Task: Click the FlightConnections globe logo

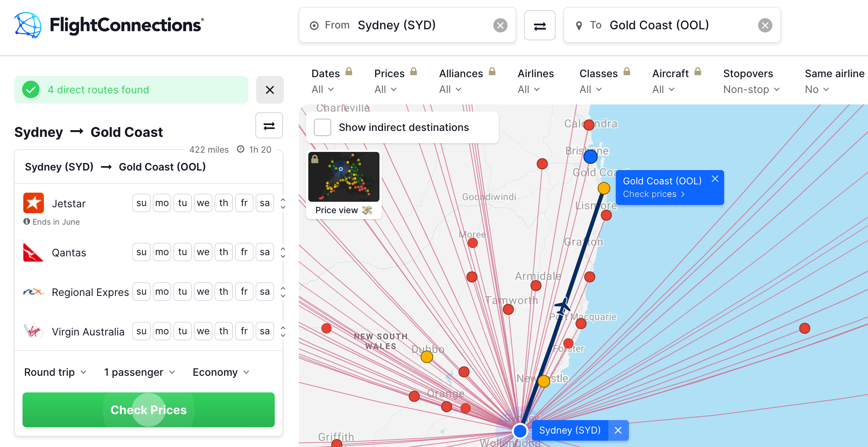Action: click(x=28, y=25)
